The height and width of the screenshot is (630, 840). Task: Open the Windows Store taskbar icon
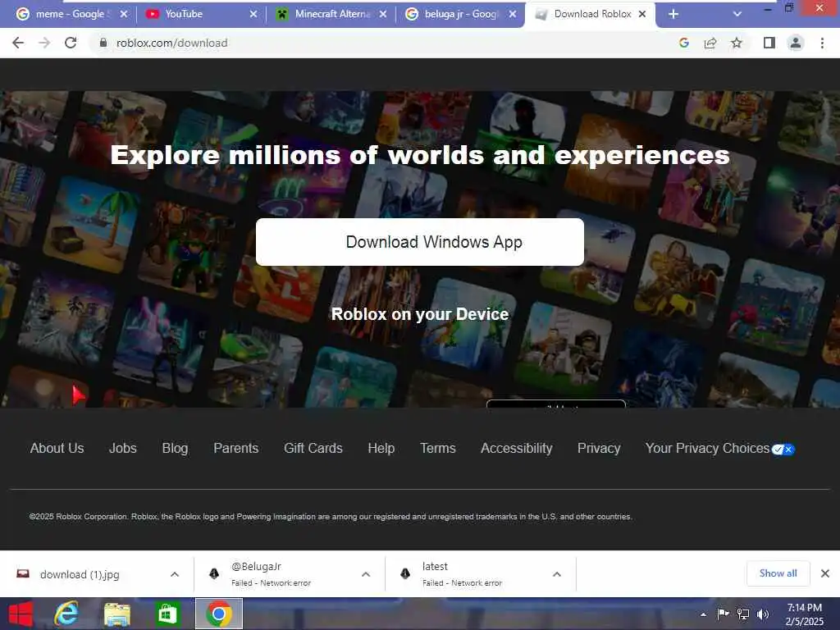click(x=167, y=614)
